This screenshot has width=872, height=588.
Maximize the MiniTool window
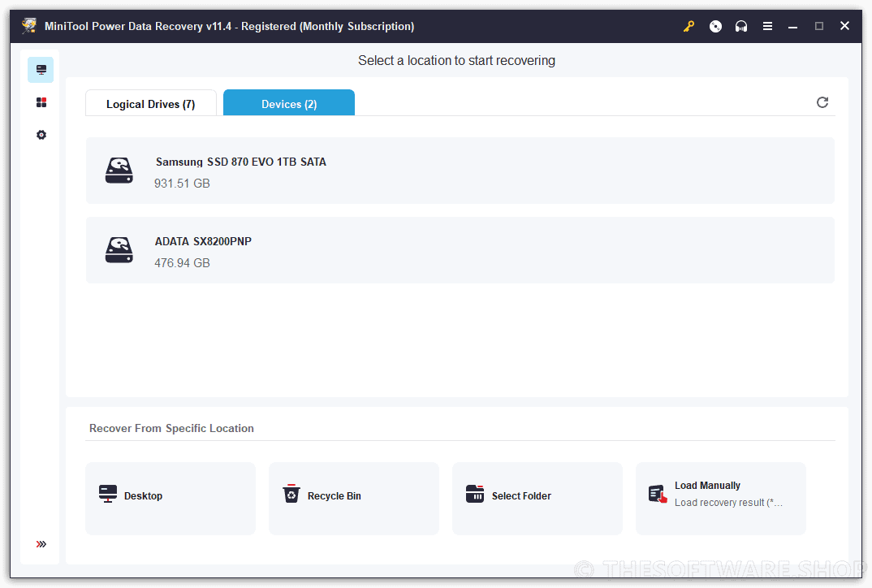click(819, 26)
